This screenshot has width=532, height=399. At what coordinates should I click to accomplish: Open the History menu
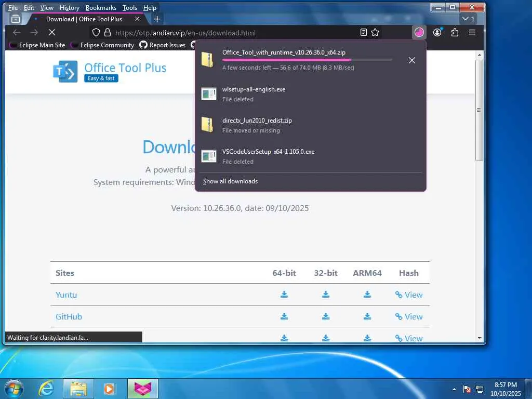(x=69, y=7)
